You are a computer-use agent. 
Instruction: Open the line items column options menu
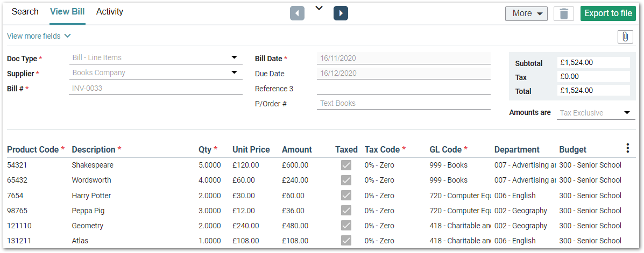[x=627, y=148]
